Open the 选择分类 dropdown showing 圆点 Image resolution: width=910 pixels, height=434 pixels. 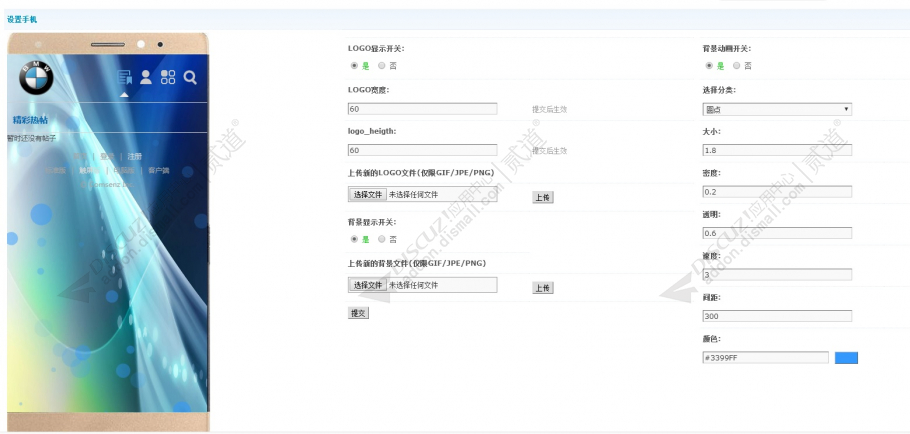[x=777, y=109]
